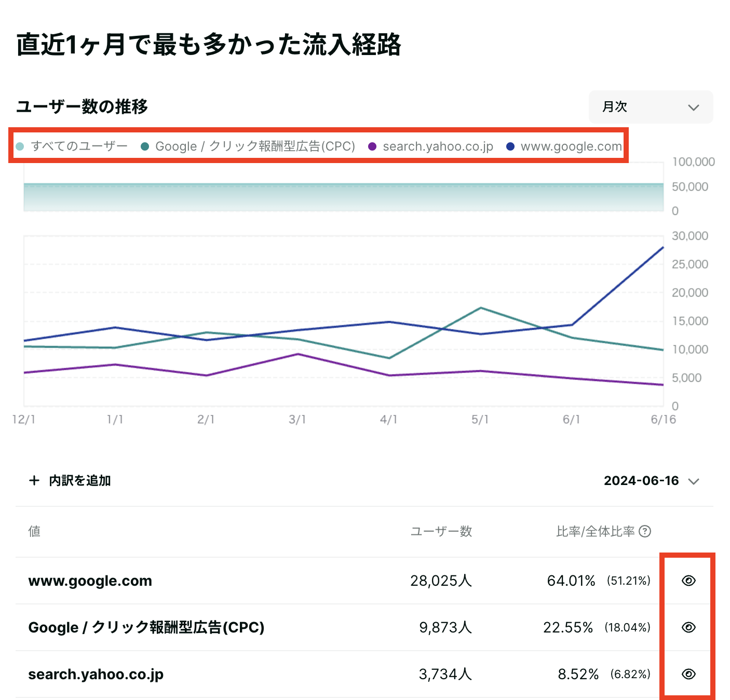This screenshot has height=700, width=730.
Task: Click the ユーザー数の推移 heading
Action: 82,106
